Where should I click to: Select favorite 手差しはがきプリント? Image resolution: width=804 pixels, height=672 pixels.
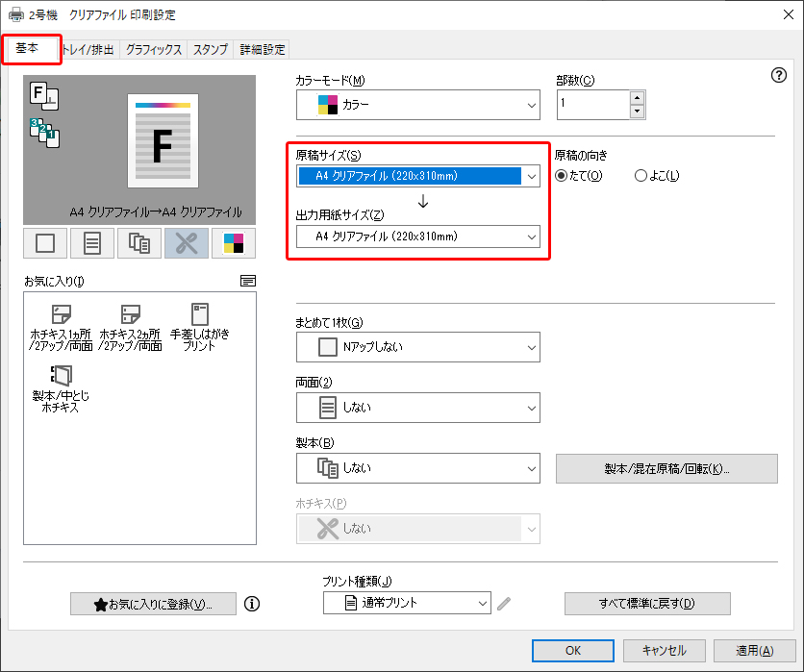click(200, 327)
